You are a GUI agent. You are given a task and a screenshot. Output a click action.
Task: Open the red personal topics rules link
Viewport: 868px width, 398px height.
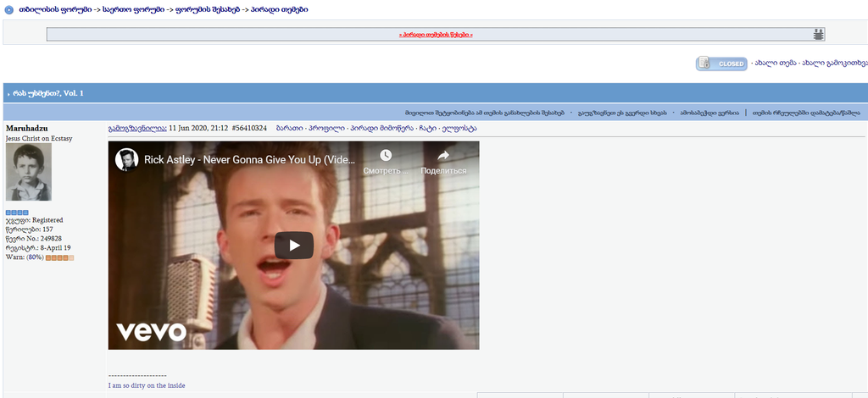coord(436,34)
